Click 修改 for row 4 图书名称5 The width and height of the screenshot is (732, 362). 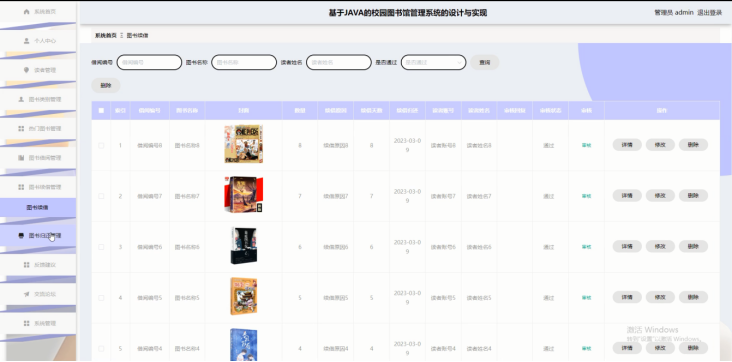pos(660,297)
